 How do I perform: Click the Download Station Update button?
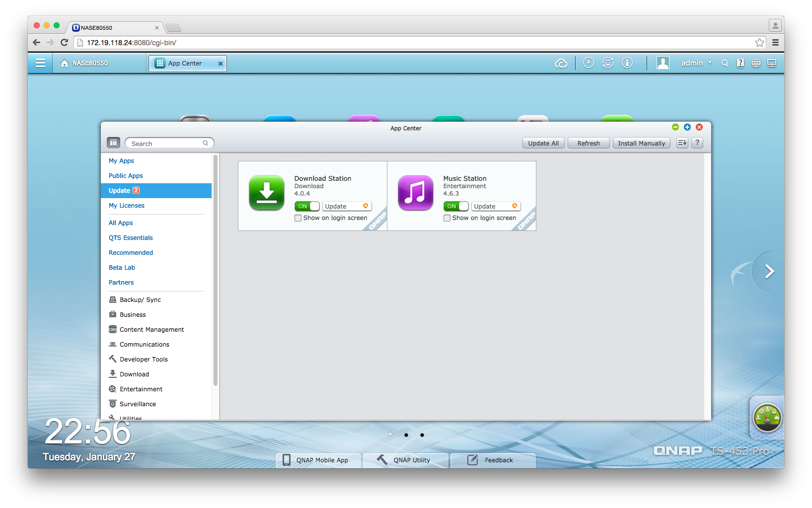tap(347, 206)
